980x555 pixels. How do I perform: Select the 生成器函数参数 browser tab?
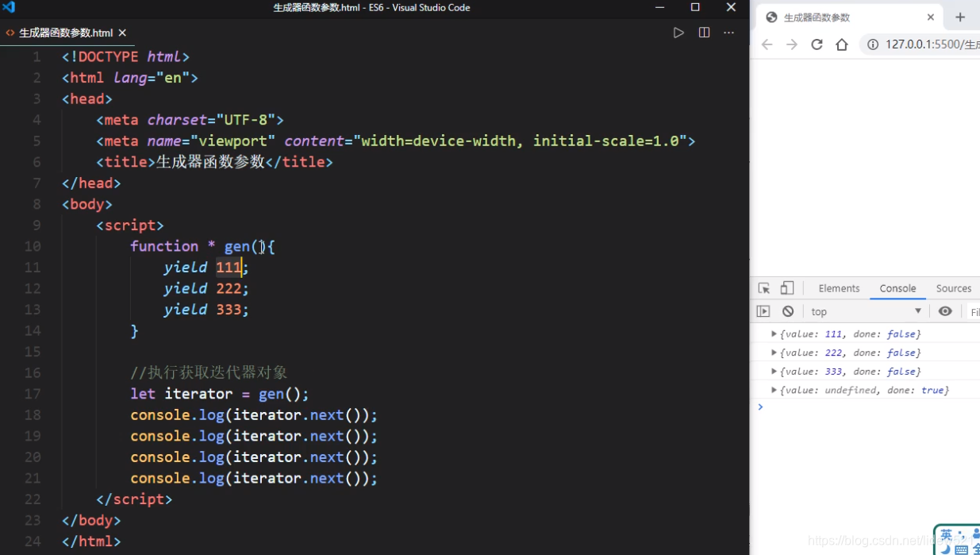[849, 17]
